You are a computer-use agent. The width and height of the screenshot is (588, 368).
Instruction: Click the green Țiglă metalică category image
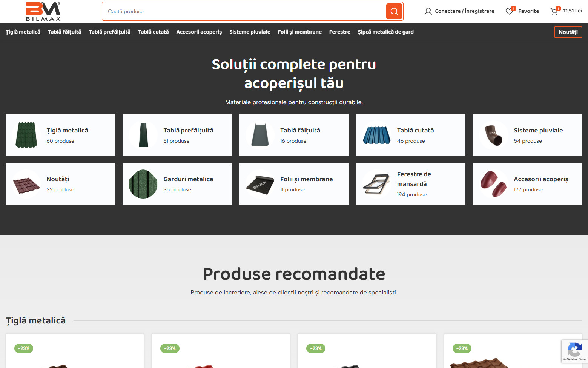point(26,135)
